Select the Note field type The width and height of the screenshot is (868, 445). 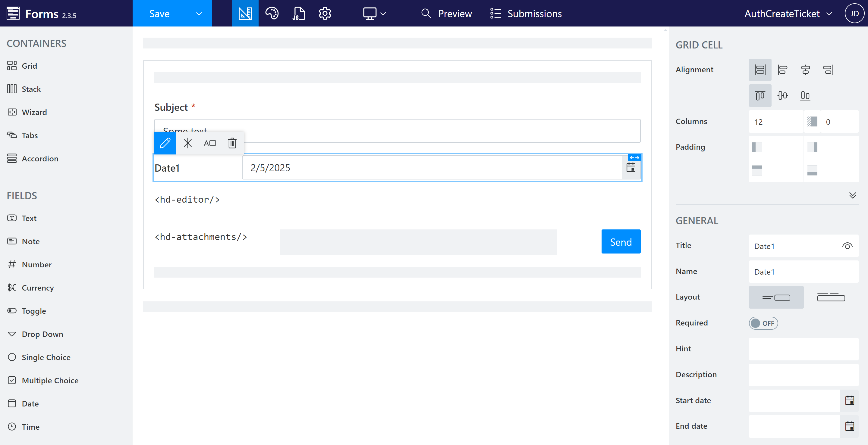[24, 241]
